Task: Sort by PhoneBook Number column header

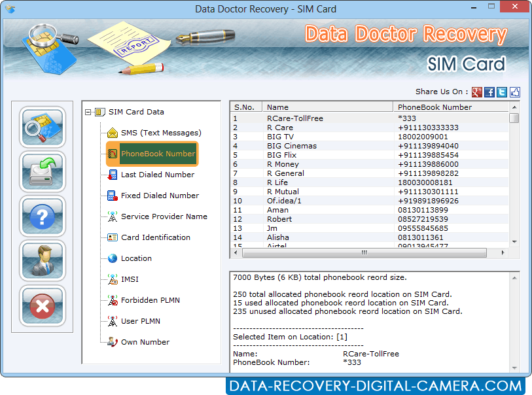Action: tap(452, 107)
